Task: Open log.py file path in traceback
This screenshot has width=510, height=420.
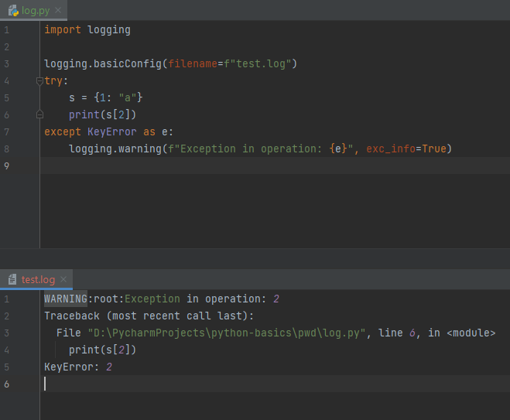Action: point(227,333)
